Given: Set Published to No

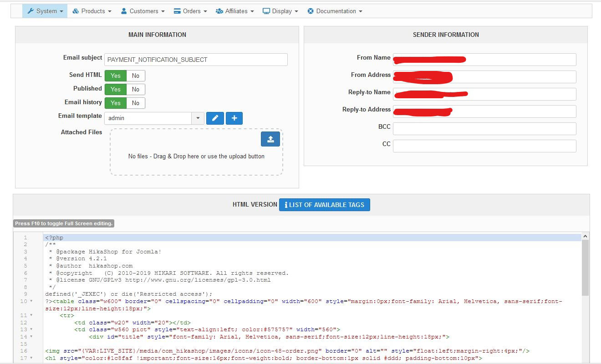Looking at the screenshot, I should tap(136, 89).
